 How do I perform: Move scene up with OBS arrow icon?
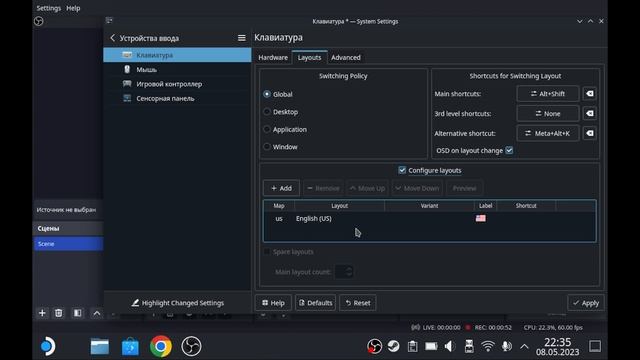click(x=97, y=313)
